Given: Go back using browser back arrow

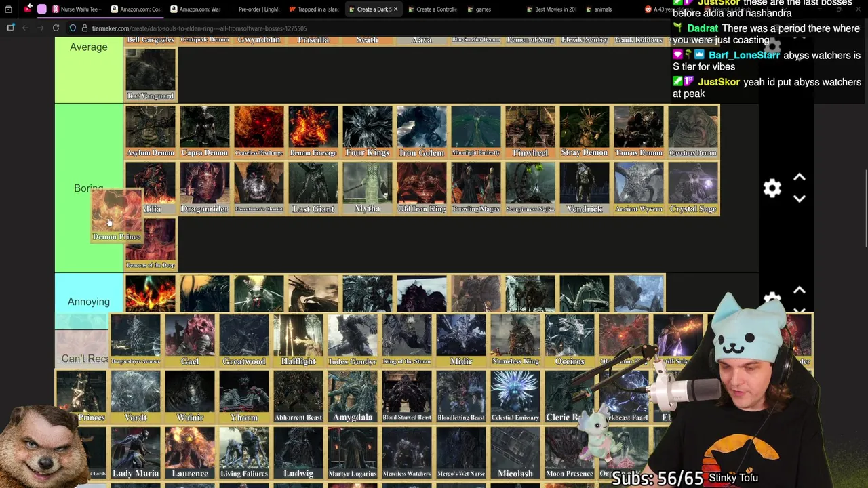Looking at the screenshot, I should (25, 28).
